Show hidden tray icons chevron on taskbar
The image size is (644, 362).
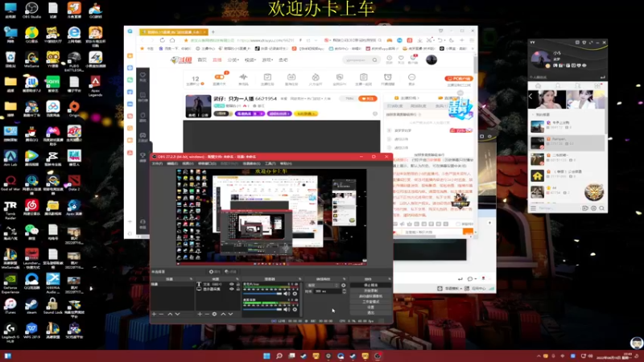tap(539, 356)
